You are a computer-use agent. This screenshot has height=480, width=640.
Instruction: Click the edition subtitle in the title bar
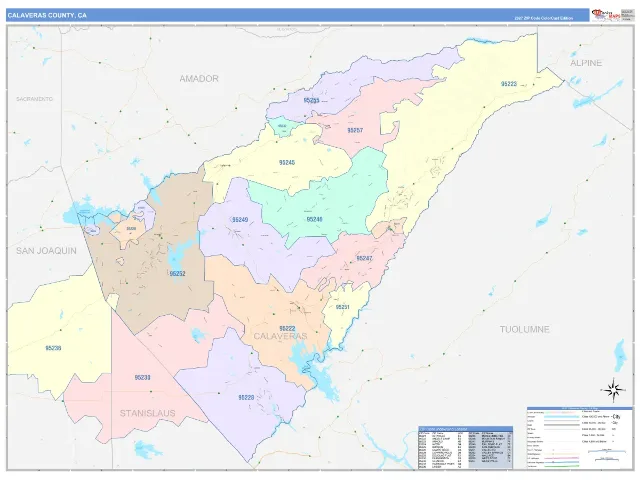pyautogui.click(x=543, y=18)
